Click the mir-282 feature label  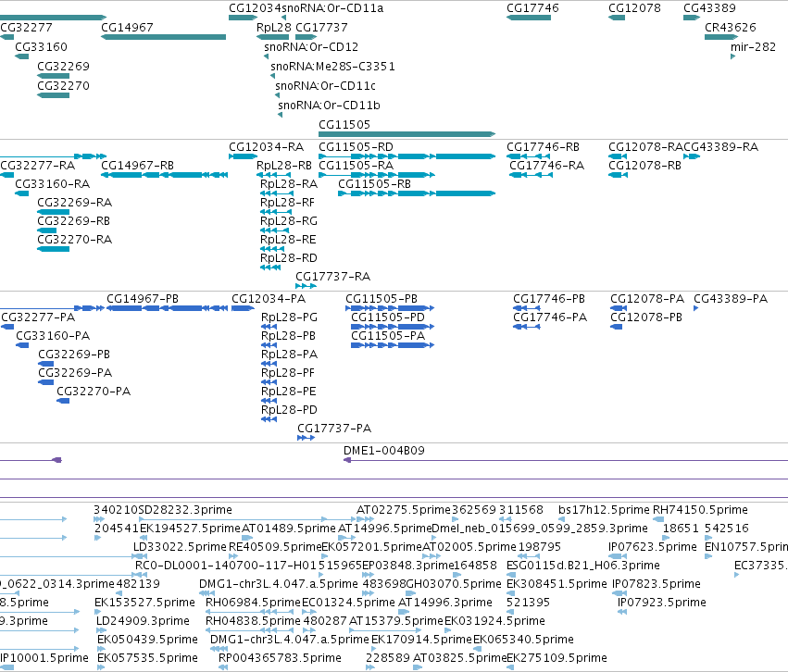753,46
